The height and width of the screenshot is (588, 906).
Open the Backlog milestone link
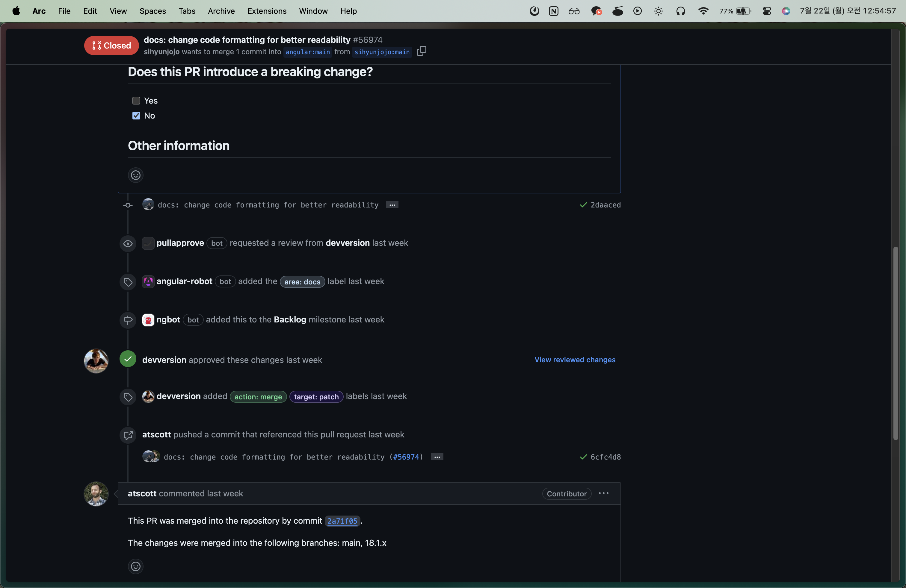click(290, 320)
